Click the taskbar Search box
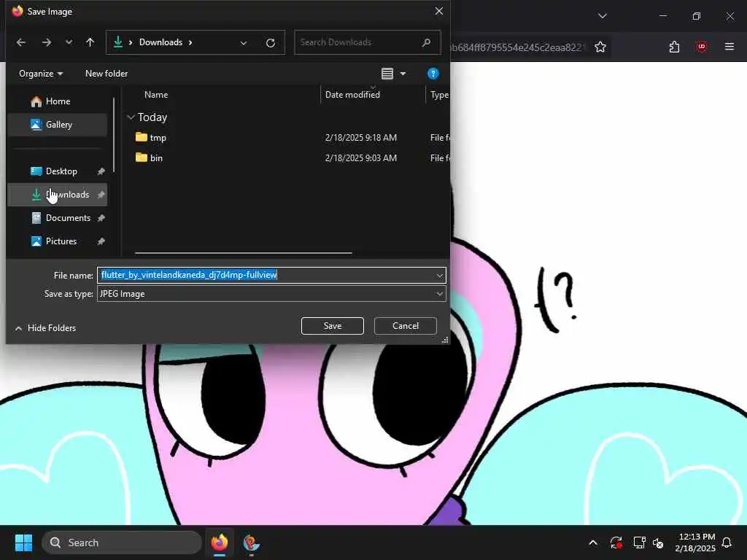The height and width of the screenshot is (560, 747). click(122, 542)
